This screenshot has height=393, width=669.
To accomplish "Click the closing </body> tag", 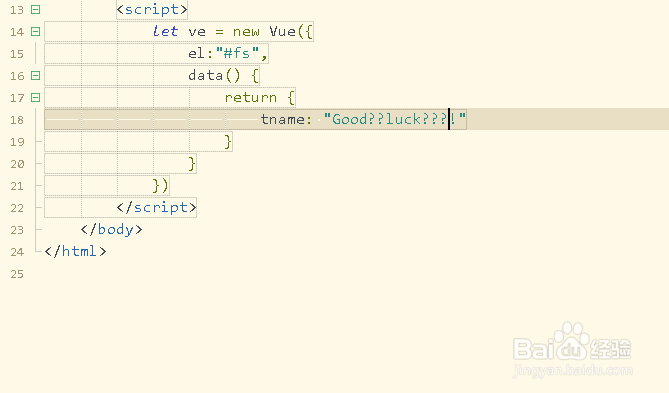I will tap(111, 230).
